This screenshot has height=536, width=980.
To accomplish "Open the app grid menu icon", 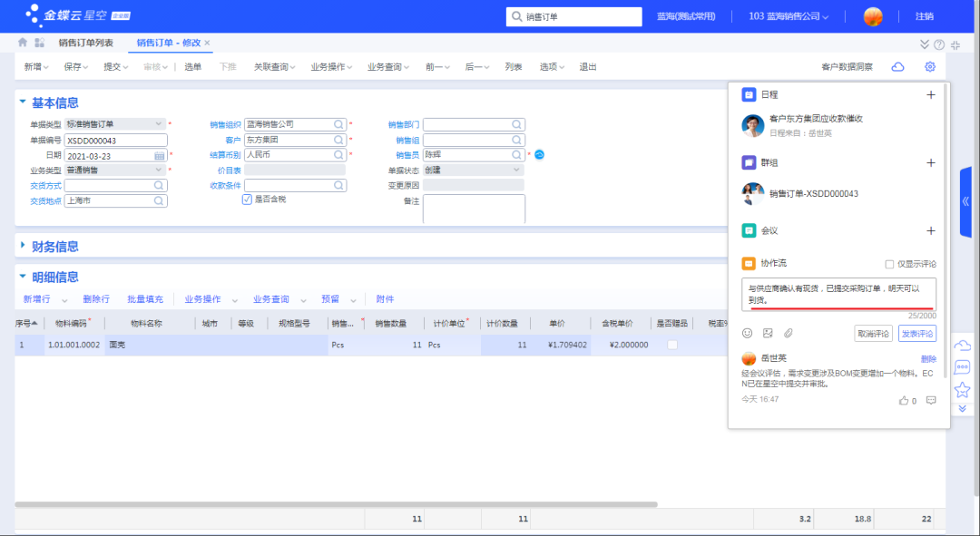I will pyautogui.click(x=39, y=43).
